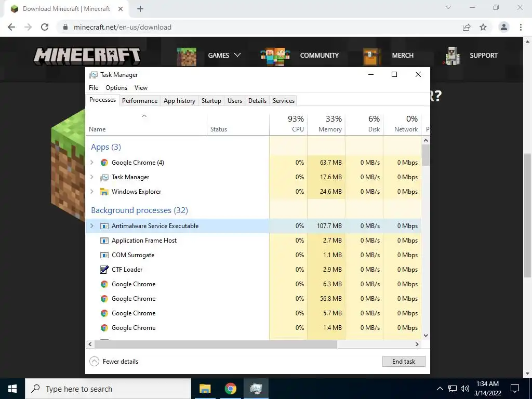
Task: Open File Explorer from the taskbar
Action: [205, 389]
